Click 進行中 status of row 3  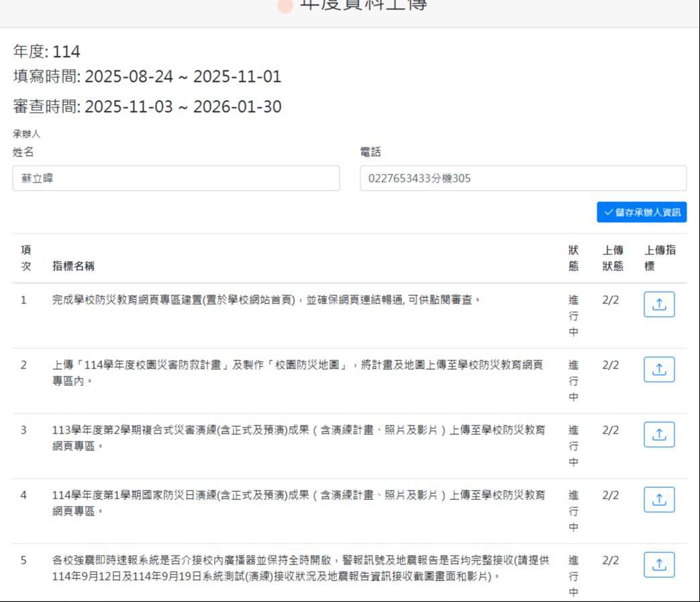(573, 446)
